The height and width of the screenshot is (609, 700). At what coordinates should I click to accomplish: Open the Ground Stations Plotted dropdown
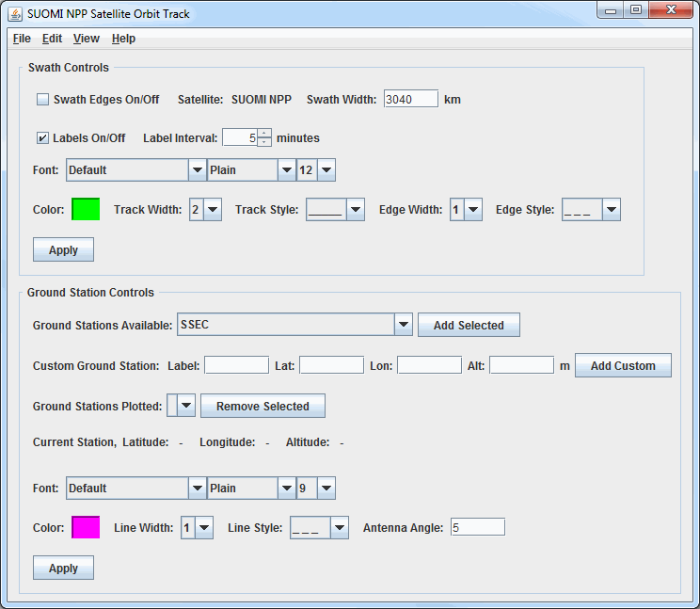pos(182,406)
